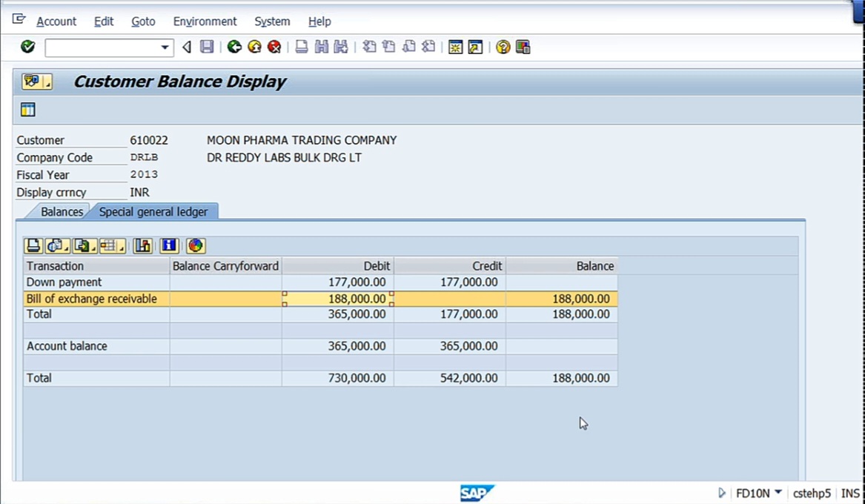The height and width of the screenshot is (504, 865).
Task: Click the green checkmark Enter icon
Action: (27, 47)
